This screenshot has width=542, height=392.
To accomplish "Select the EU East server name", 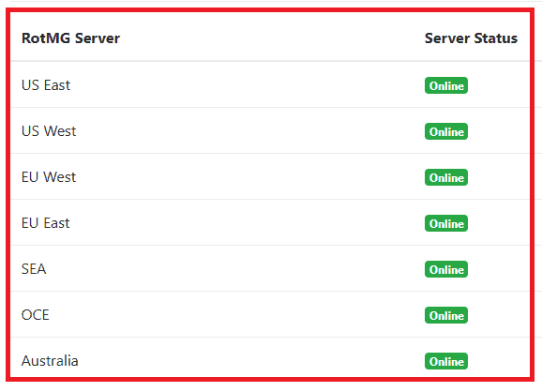I will (45, 223).
